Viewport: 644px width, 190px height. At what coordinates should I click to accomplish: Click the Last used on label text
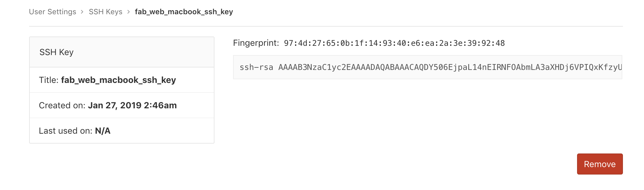click(65, 131)
